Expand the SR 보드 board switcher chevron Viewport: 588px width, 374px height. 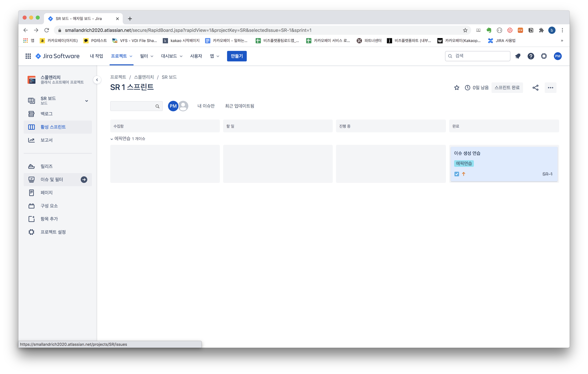86,101
